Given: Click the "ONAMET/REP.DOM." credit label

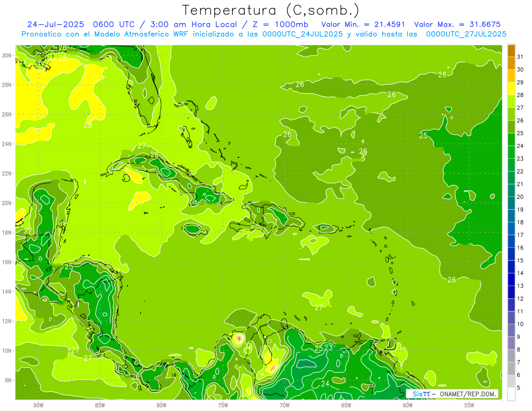Looking at the screenshot, I should coord(468,394).
